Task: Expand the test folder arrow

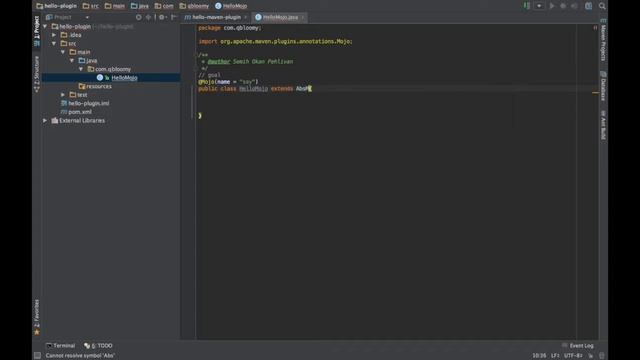Action: 63,95
